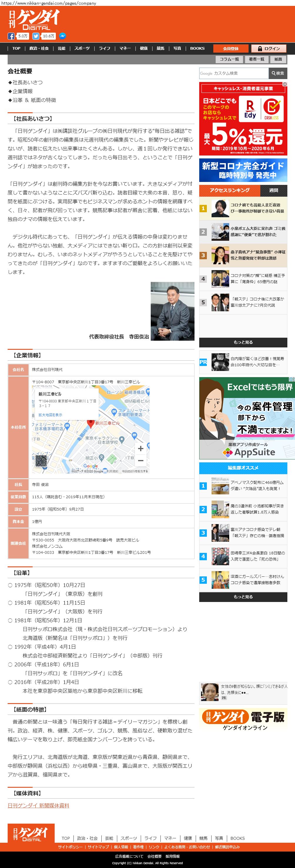This screenshot has height=868, width=295.
Task: Click the Twitter bird icon
Action: point(36,36)
